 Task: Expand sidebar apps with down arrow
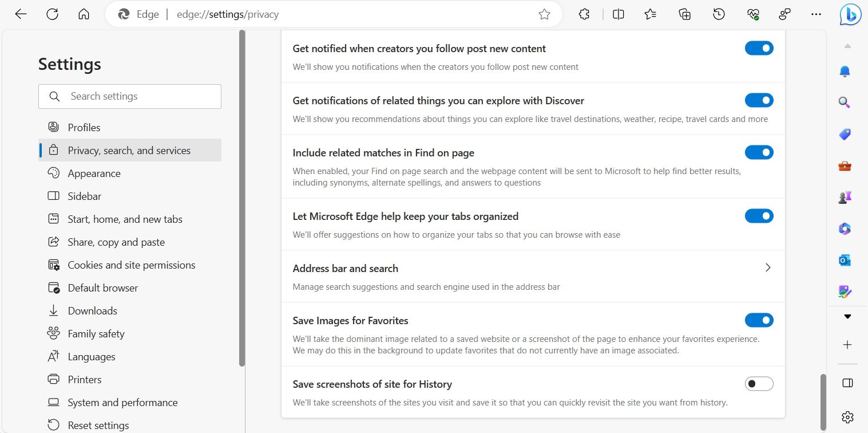tap(847, 317)
